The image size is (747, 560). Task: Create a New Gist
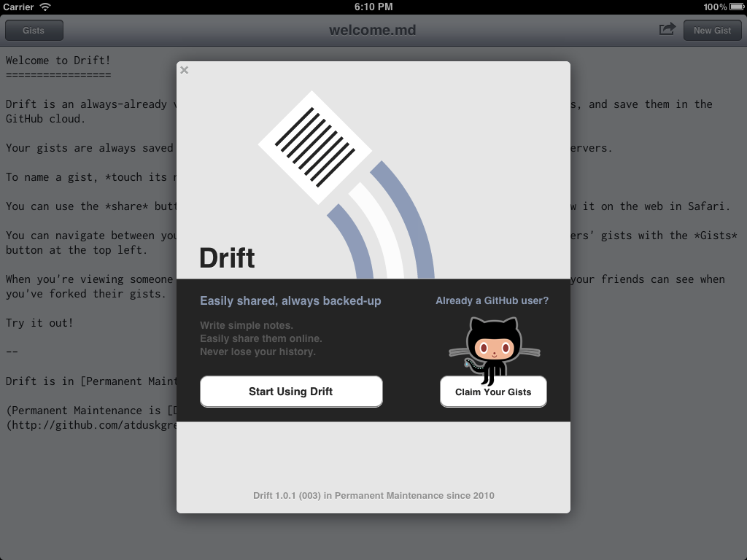tap(712, 31)
